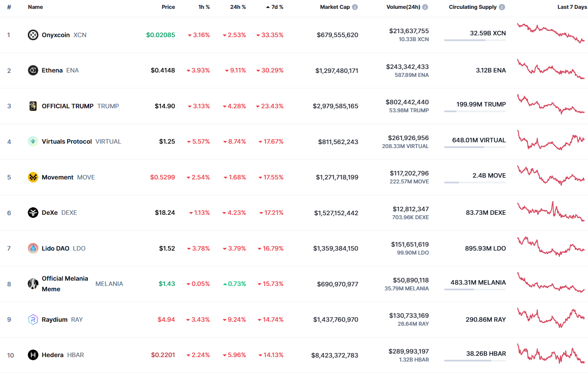Sort by Name column header
The width and height of the screenshot is (588, 373).
pyautogui.click(x=35, y=7)
